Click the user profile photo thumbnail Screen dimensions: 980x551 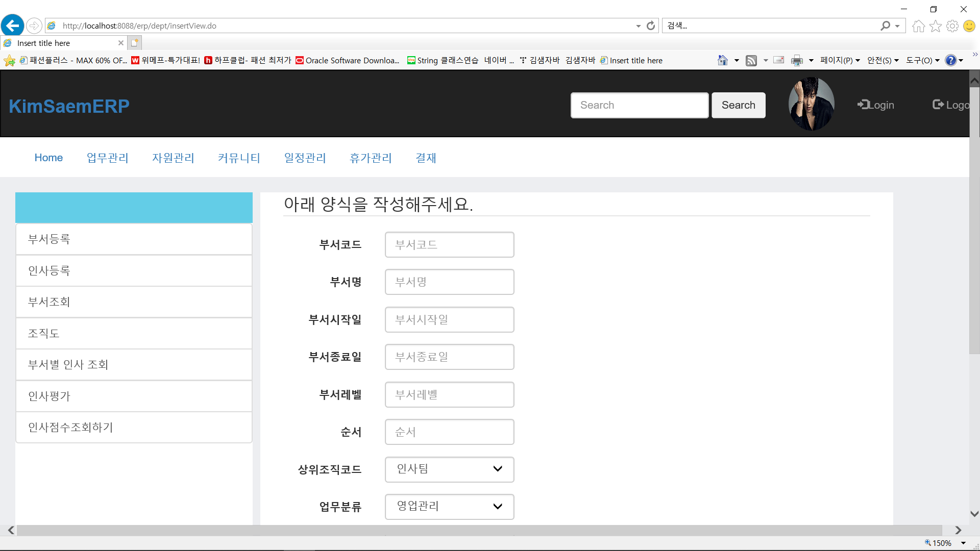pyautogui.click(x=811, y=104)
